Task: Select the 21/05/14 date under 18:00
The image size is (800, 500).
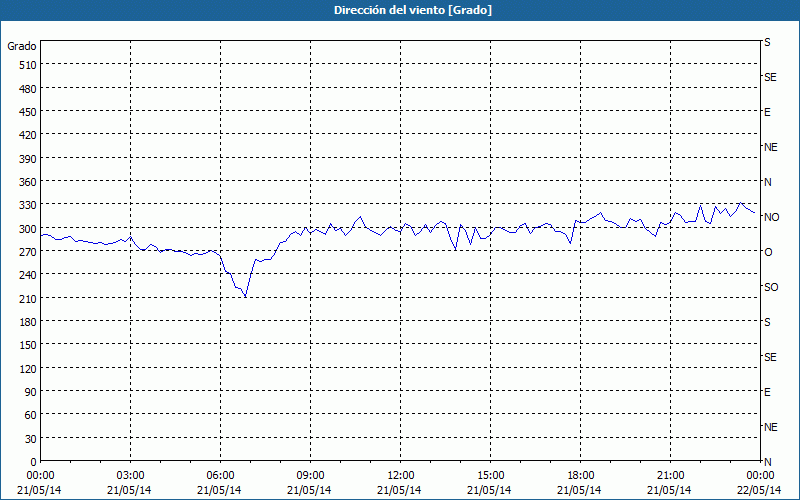Action: tap(579, 490)
